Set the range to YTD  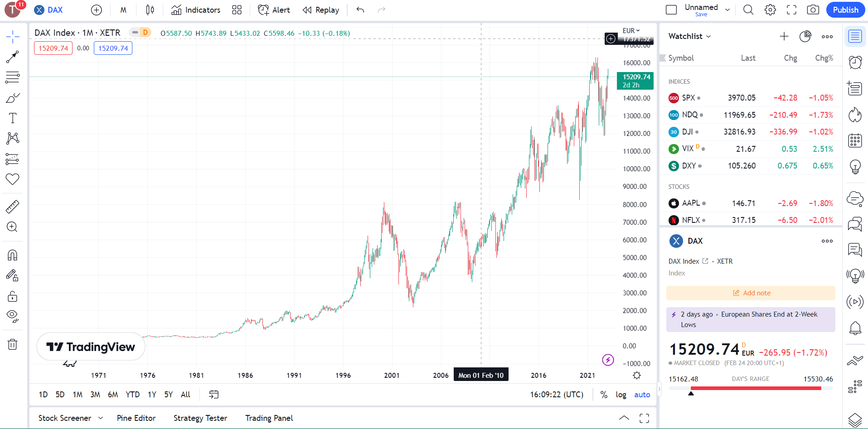pos(132,395)
